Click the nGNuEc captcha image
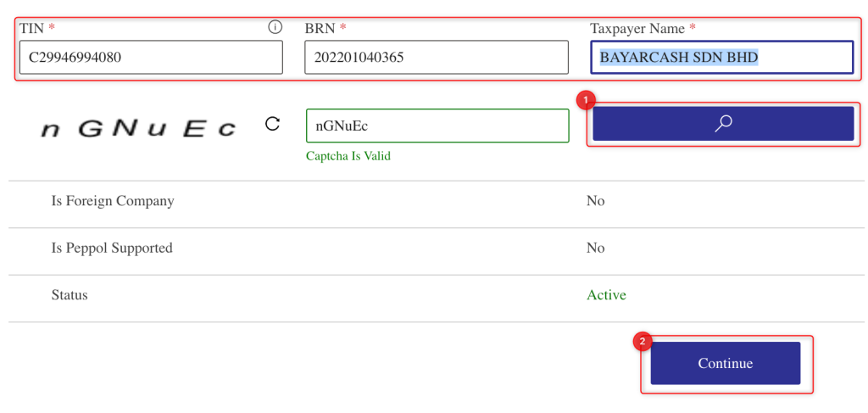This screenshot has height=413, width=868. (139, 129)
